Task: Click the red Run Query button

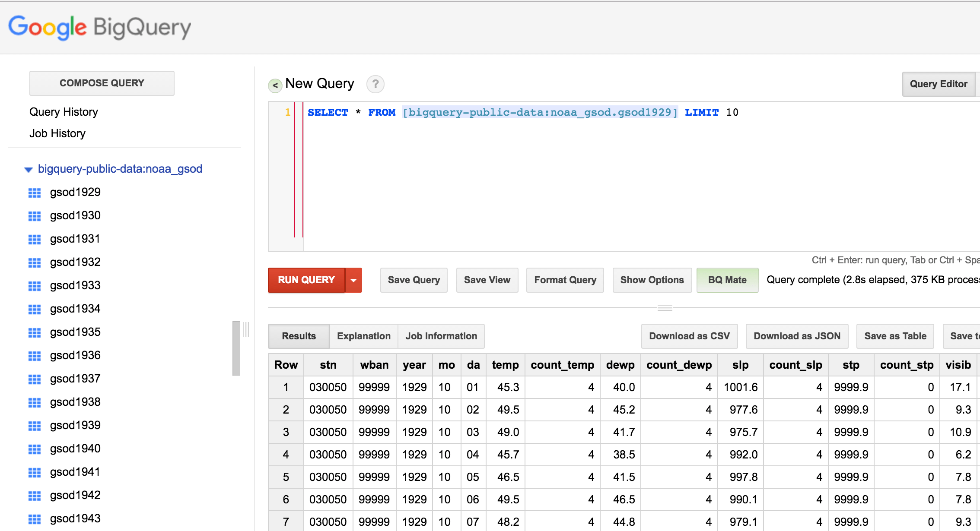Action: [x=306, y=280]
